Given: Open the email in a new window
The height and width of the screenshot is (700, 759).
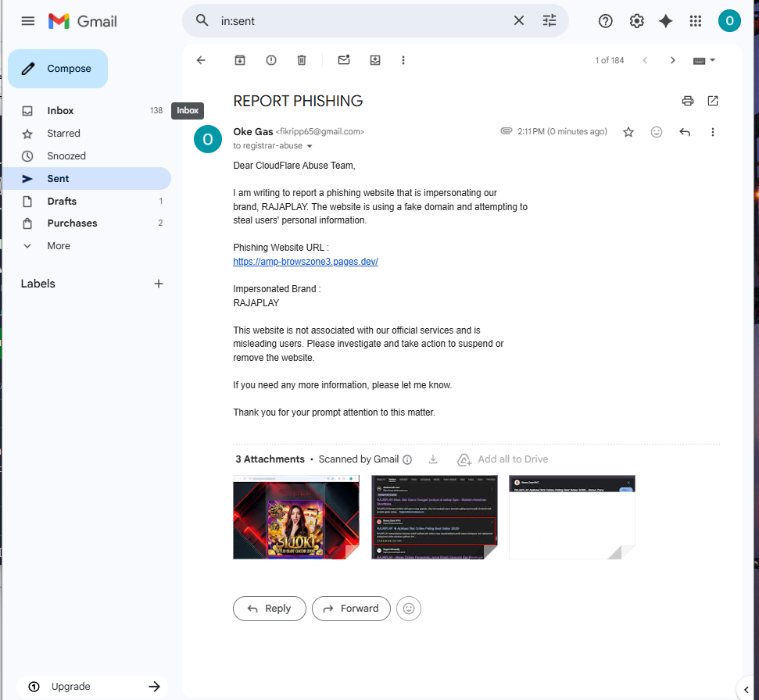Looking at the screenshot, I should point(713,101).
